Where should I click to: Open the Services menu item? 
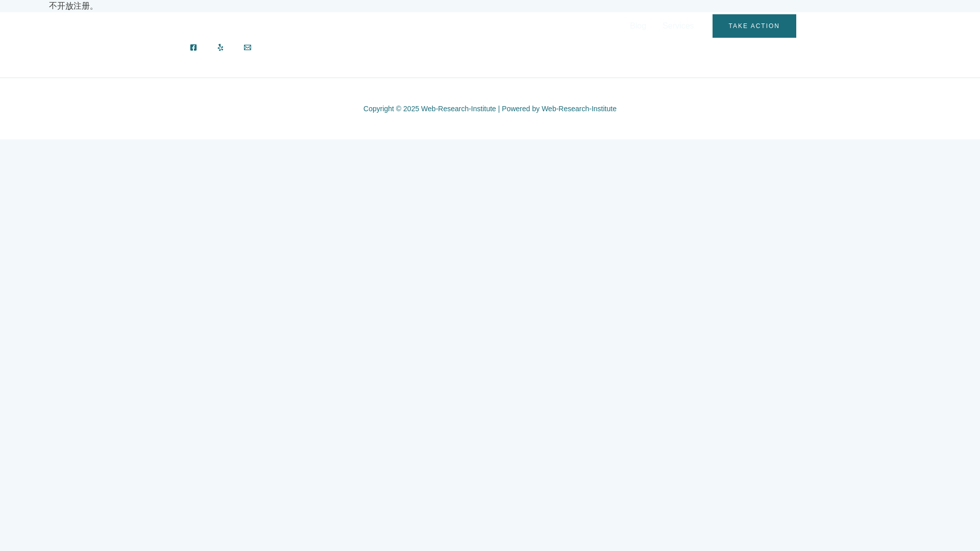click(x=678, y=26)
